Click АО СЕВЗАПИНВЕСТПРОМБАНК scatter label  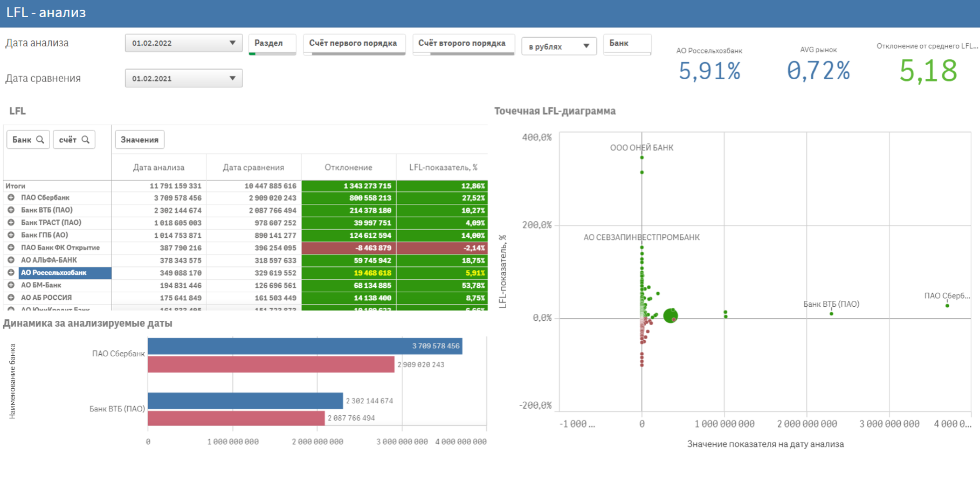tap(641, 237)
